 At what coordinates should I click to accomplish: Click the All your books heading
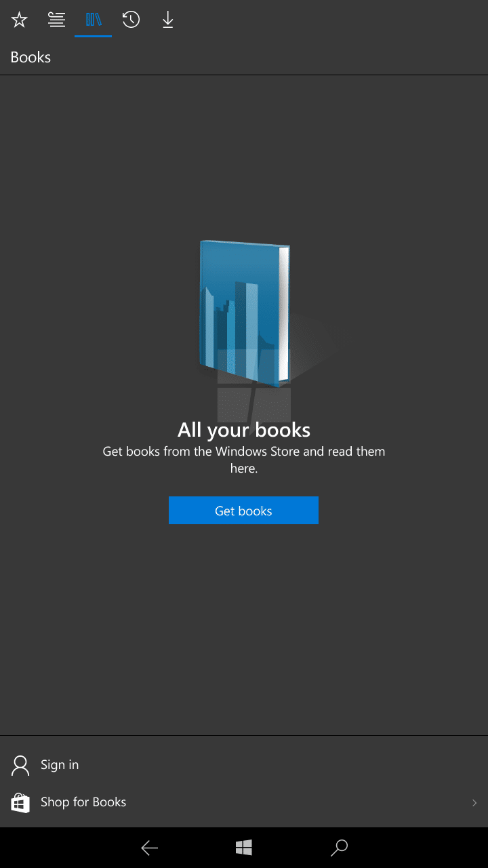pyautogui.click(x=244, y=429)
